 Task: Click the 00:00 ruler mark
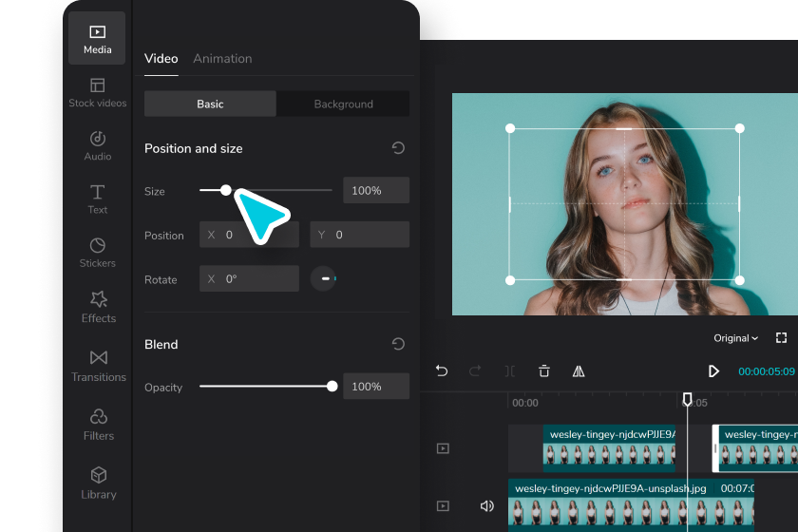pos(524,403)
